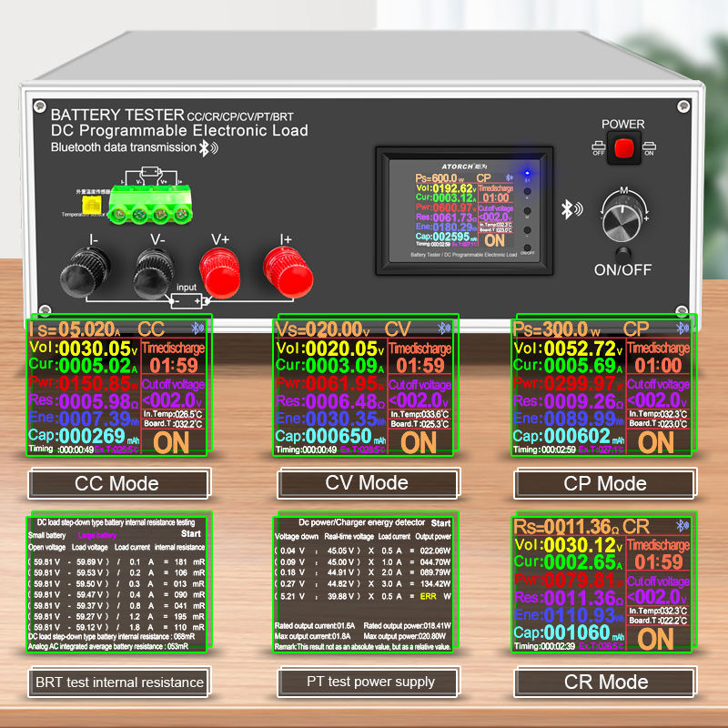The width and height of the screenshot is (728, 728).
Task: Select the red V+ terminal post
Action: (x=220, y=273)
